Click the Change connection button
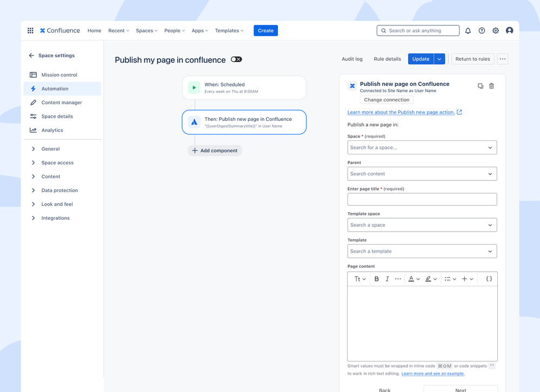This screenshot has height=392, width=540. [x=386, y=100]
